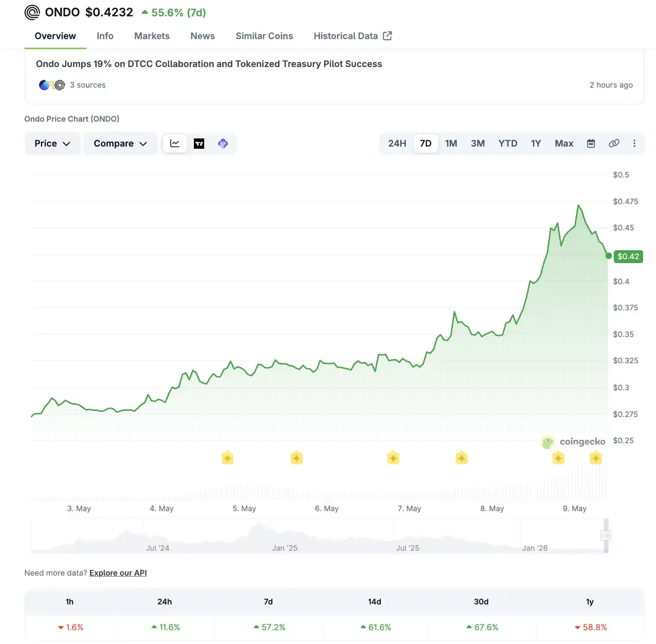The height and width of the screenshot is (644, 656).
Task: Click the 1h change value 1.6%
Action: point(71,628)
